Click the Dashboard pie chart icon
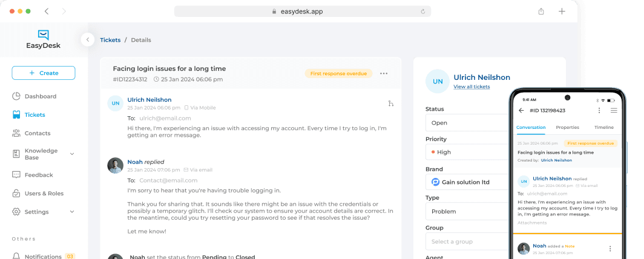Screen dimensions: 644x259 [x=16, y=96]
